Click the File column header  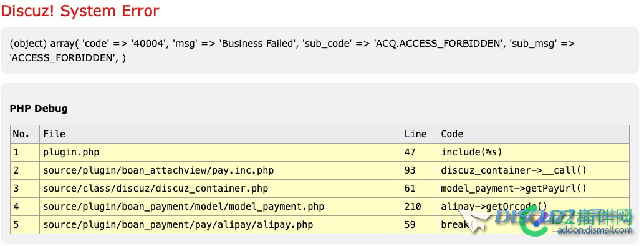[x=220, y=134]
